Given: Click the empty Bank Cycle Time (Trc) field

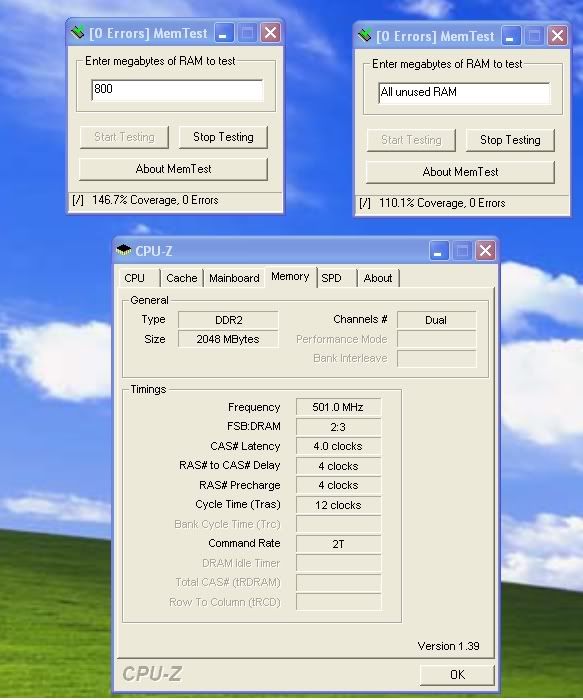Looking at the screenshot, I should [338, 524].
